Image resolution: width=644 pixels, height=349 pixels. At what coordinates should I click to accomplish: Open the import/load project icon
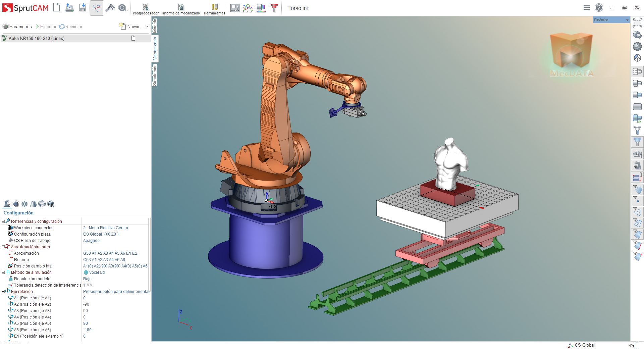(69, 7)
